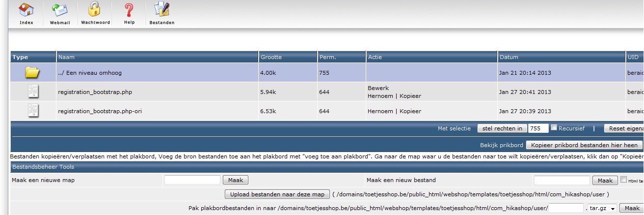This screenshot has width=644, height=215.
Task: Toggle the Html checkbox beside the new file Maak button
Action: click(624, 180)
